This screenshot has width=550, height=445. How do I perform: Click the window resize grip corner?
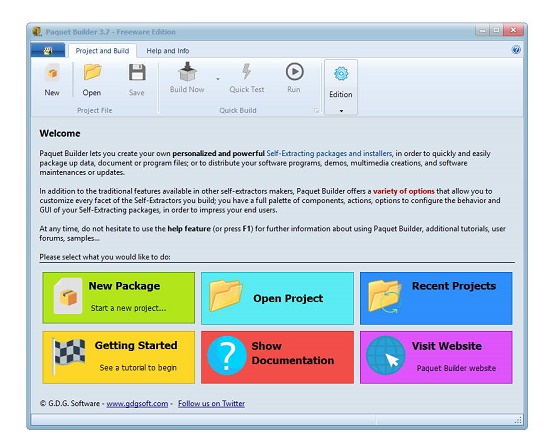click(x=518, y=420)
